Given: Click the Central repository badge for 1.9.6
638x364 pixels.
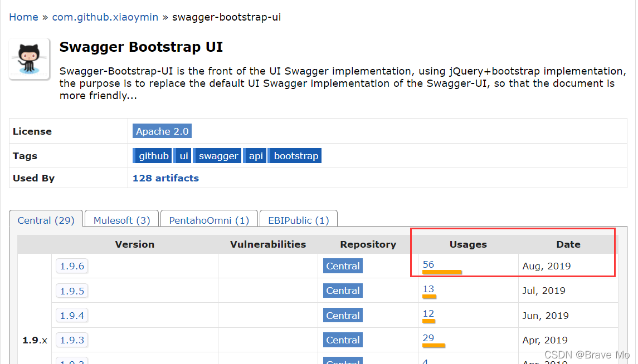Looking at the screenshot, I should coord(343,266).
